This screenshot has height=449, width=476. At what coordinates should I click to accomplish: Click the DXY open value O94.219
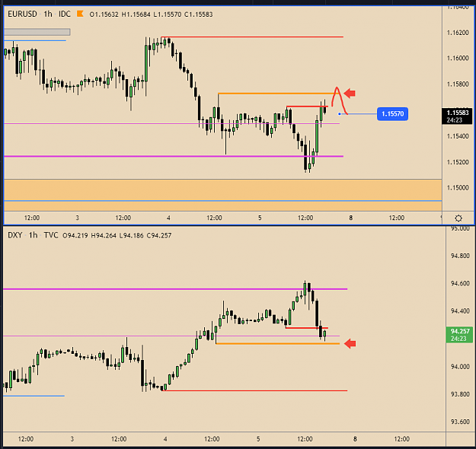coord(75,235)
